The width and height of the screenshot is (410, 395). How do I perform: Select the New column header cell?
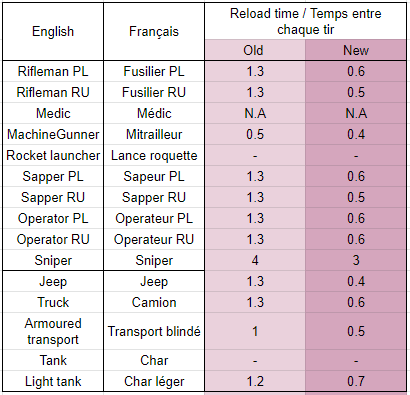(x=356, y=50)
